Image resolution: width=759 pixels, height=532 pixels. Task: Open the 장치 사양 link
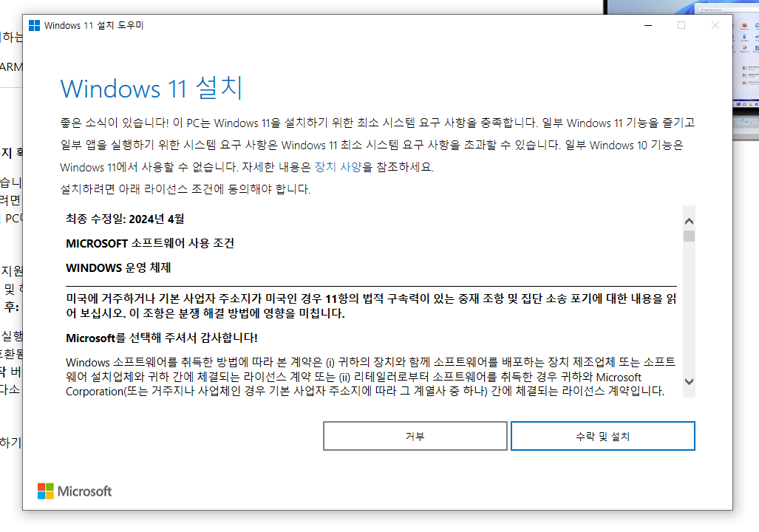pyautogui.click(x=338, y=167)
